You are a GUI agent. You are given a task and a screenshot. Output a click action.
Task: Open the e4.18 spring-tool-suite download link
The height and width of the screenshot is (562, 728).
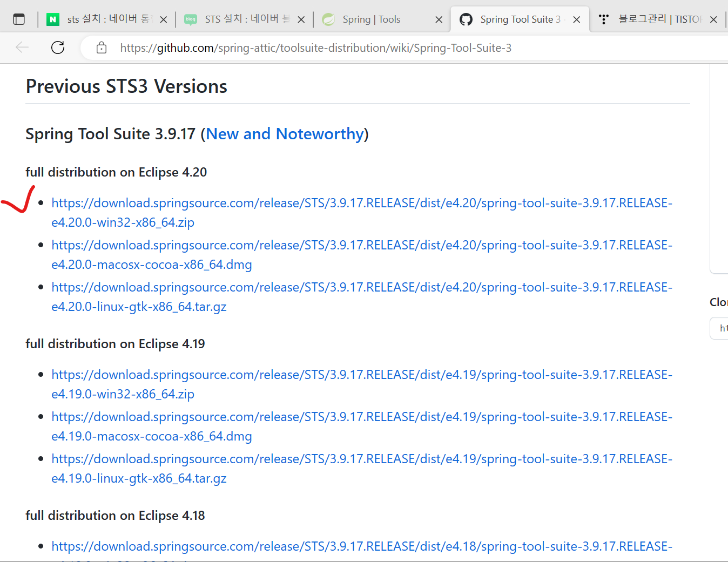coord(362,546)
